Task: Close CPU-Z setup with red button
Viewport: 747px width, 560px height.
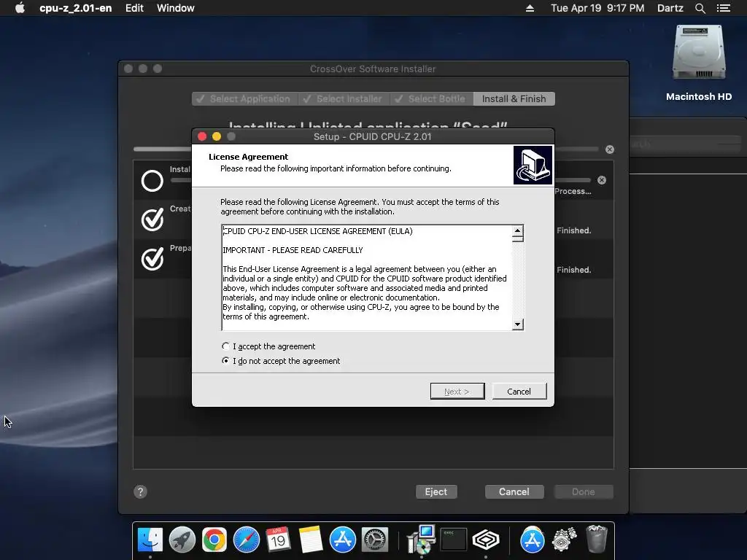Action: click(202, 136)
